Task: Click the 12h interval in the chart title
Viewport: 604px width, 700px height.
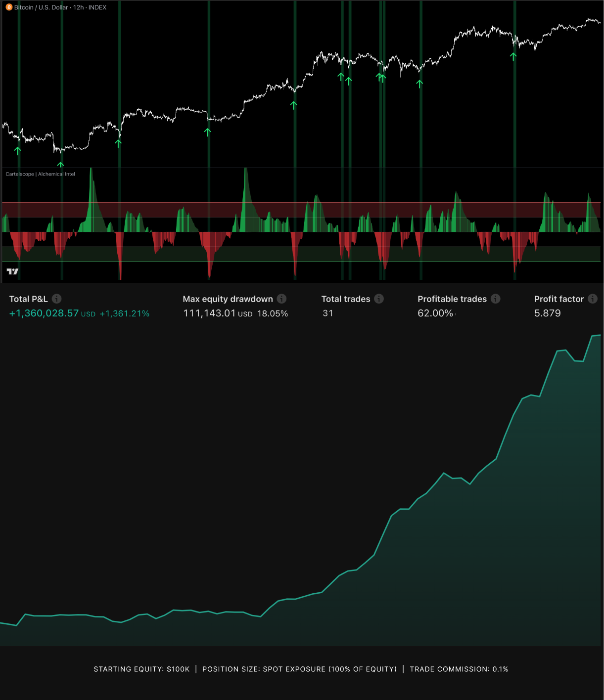Action: (x=78, y=7)
